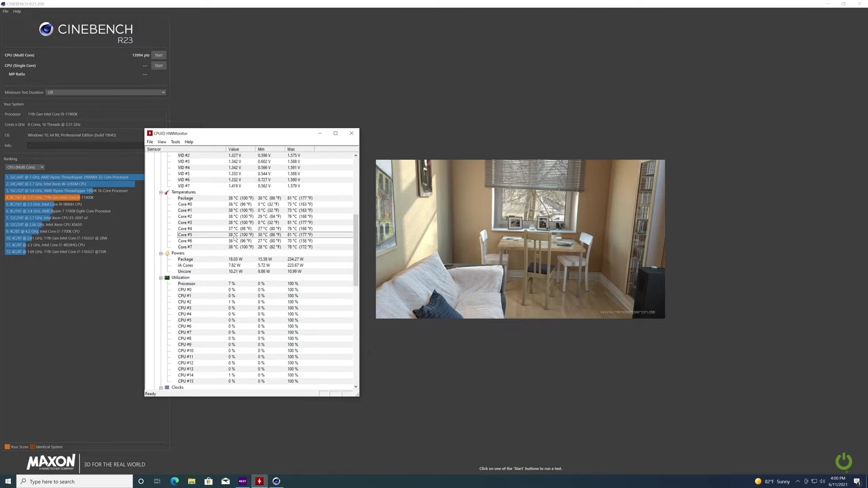868x488 pixels.
Task: Collapse the Temperatures tree node
Action: 161,192
